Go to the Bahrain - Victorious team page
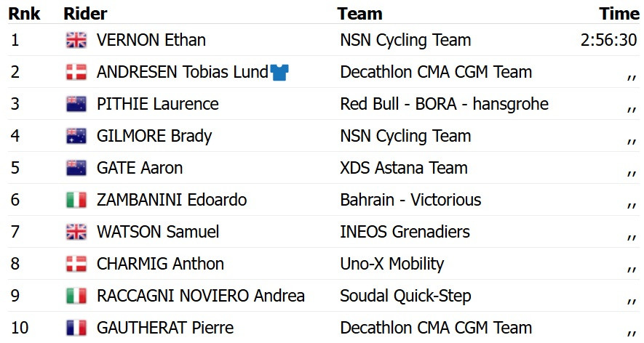This screenshot has height=343, width=644. pyautogui.click(x=410, y=200)
